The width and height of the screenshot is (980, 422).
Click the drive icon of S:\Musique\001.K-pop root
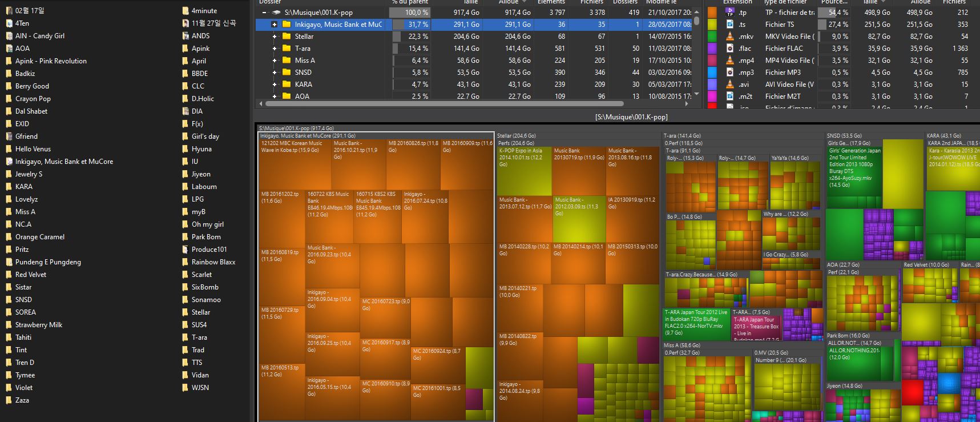276,12
